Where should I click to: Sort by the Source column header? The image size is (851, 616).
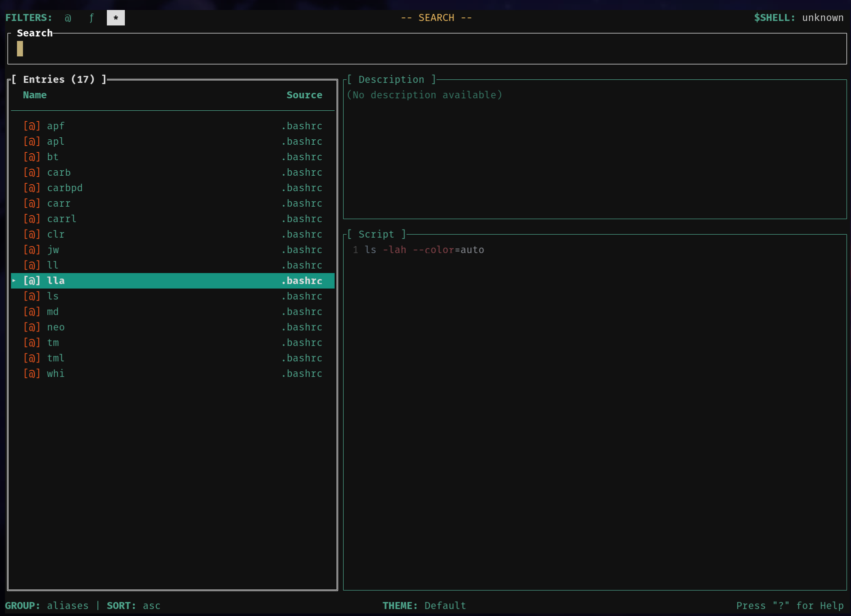(x=304, y=95)
